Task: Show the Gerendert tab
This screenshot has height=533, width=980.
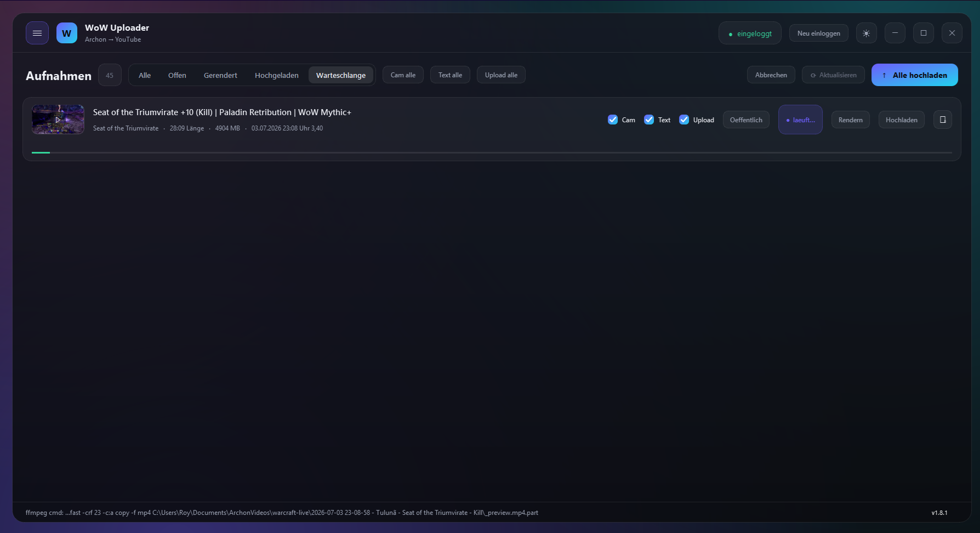Action: point(220,75)
